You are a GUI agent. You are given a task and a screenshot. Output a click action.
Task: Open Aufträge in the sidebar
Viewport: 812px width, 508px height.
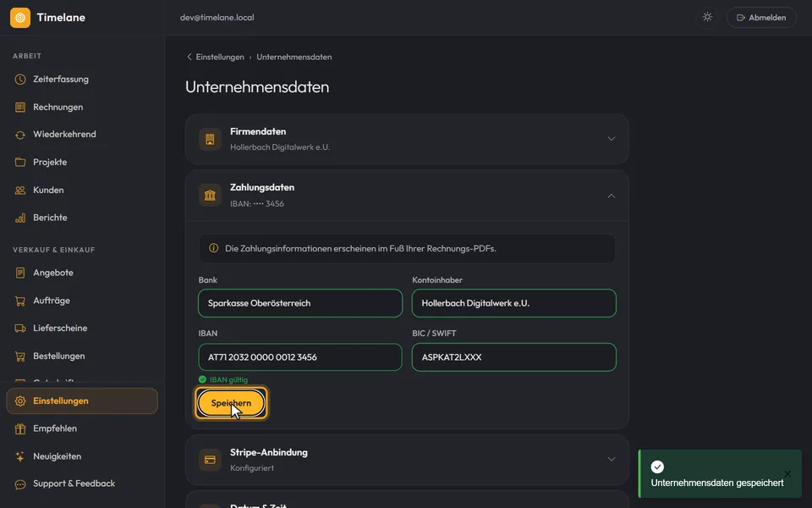(82, 301)
